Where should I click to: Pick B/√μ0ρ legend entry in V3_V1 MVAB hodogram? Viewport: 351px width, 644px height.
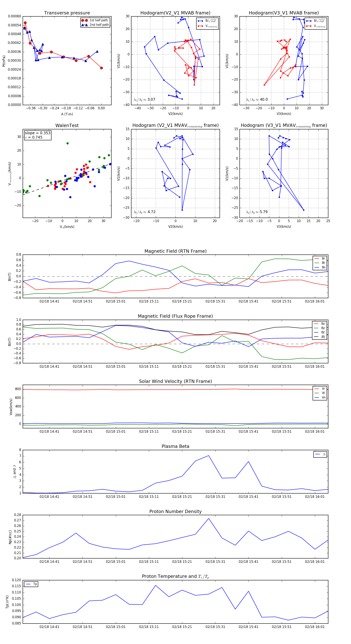click(x=316, y=21)
